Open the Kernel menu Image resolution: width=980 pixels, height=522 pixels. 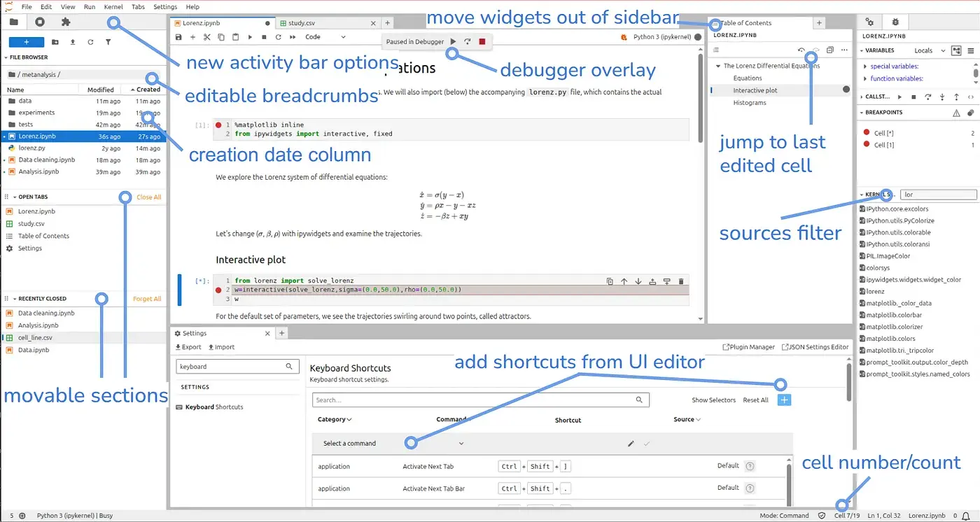pos(113,6)
